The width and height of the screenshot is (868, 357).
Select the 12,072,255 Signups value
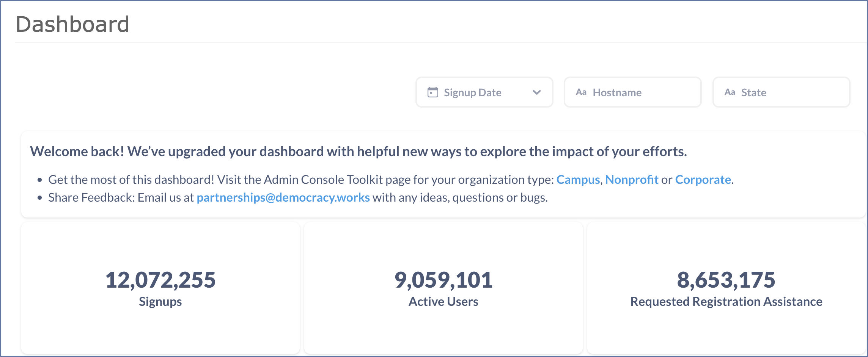point(160,279)
